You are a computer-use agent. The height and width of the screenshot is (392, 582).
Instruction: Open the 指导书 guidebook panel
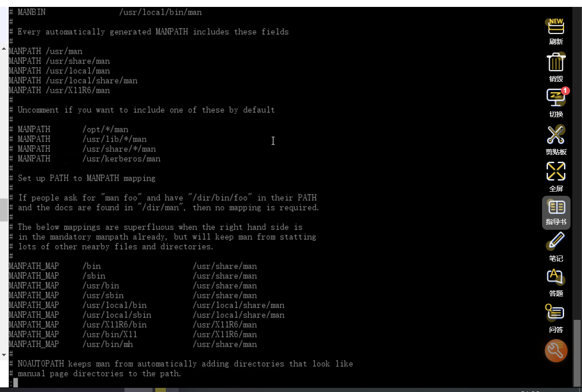click(x=556, y=213)
